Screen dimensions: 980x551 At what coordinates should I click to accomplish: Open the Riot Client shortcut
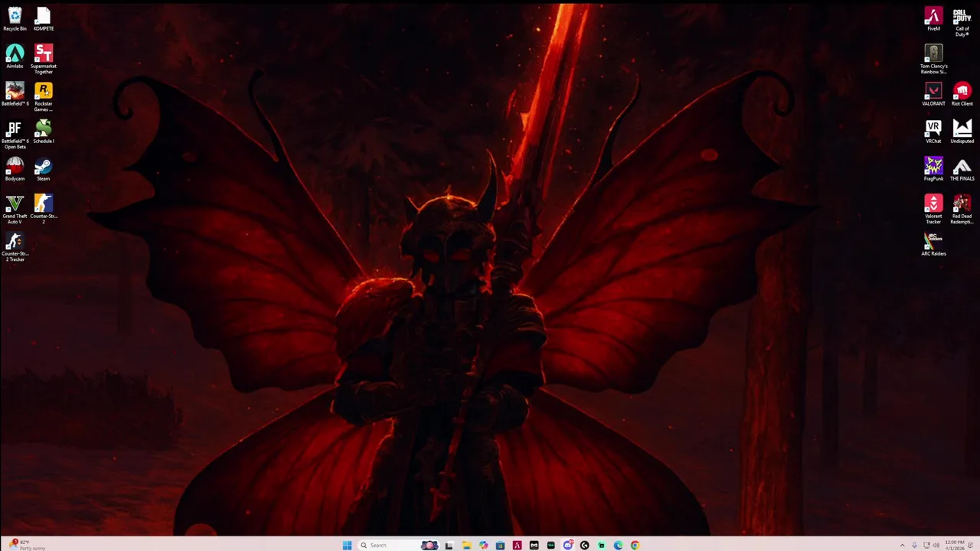point(962,94)
